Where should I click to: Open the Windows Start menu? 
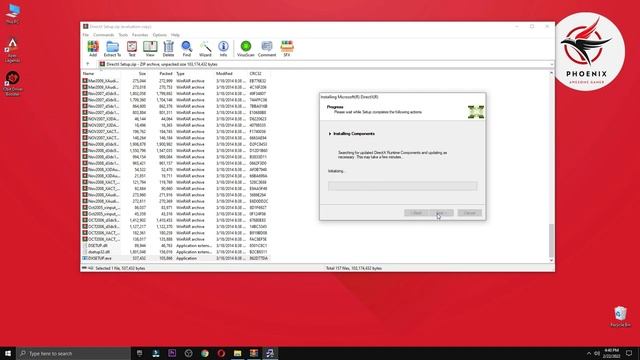(8, 353)
